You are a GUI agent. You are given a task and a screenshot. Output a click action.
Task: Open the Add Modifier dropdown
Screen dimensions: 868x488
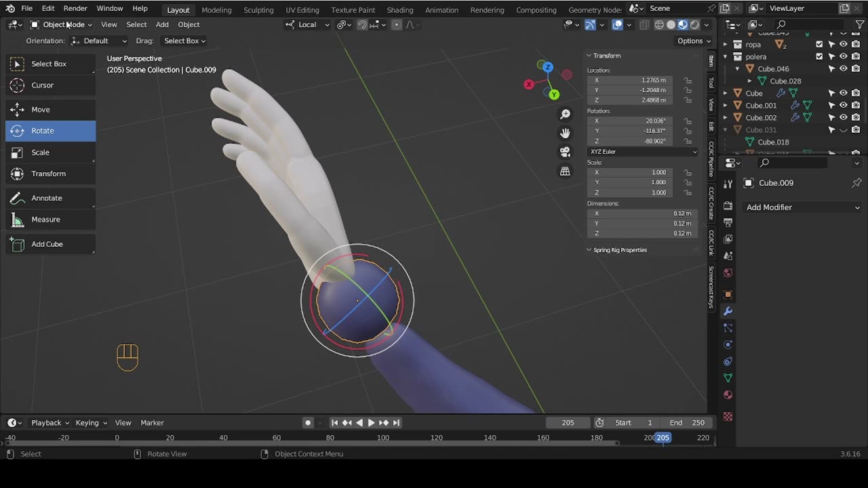802,207
